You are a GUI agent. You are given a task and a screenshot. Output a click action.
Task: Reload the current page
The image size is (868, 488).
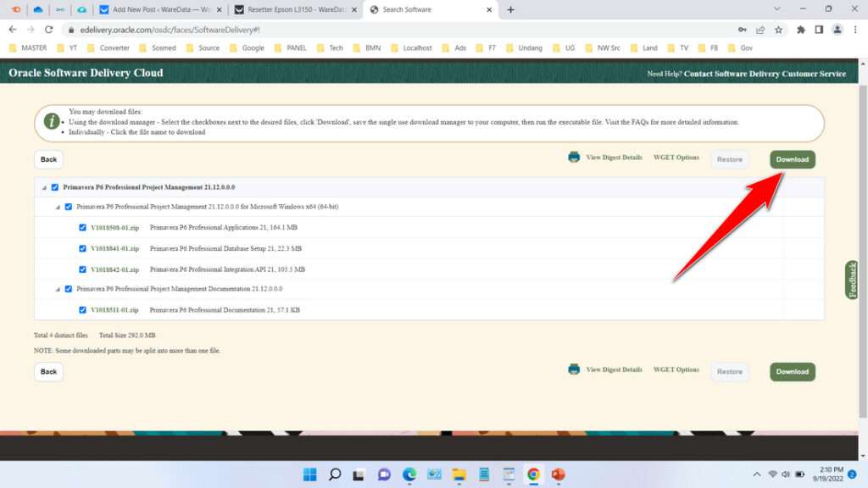pos(48,30)
